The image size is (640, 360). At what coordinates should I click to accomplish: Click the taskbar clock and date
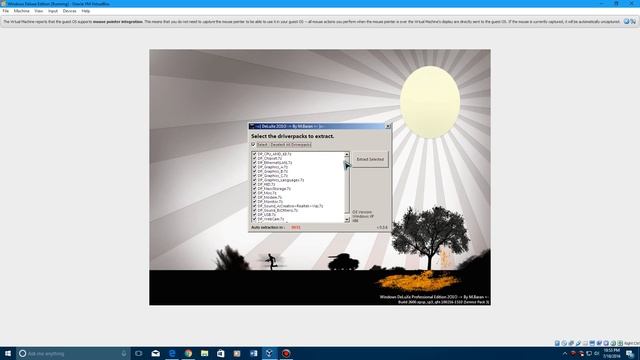611,353
